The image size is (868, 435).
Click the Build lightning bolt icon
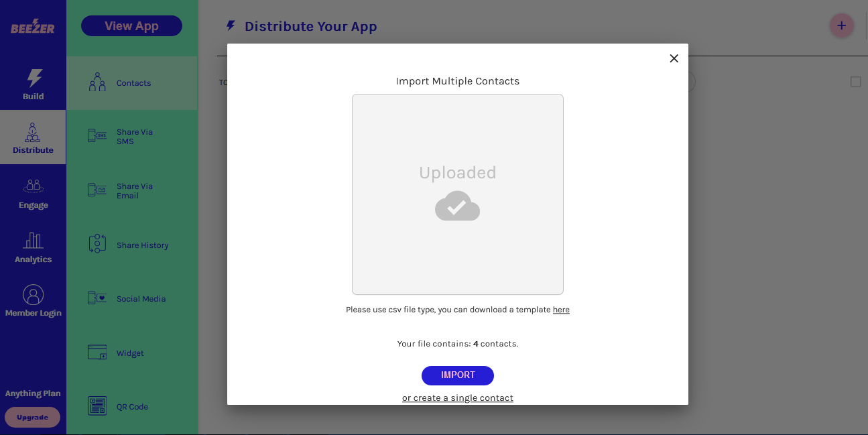34,78
